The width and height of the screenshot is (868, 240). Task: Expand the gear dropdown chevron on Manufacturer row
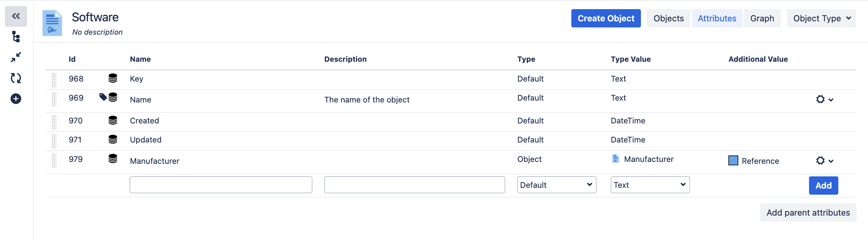click(831, 161)
